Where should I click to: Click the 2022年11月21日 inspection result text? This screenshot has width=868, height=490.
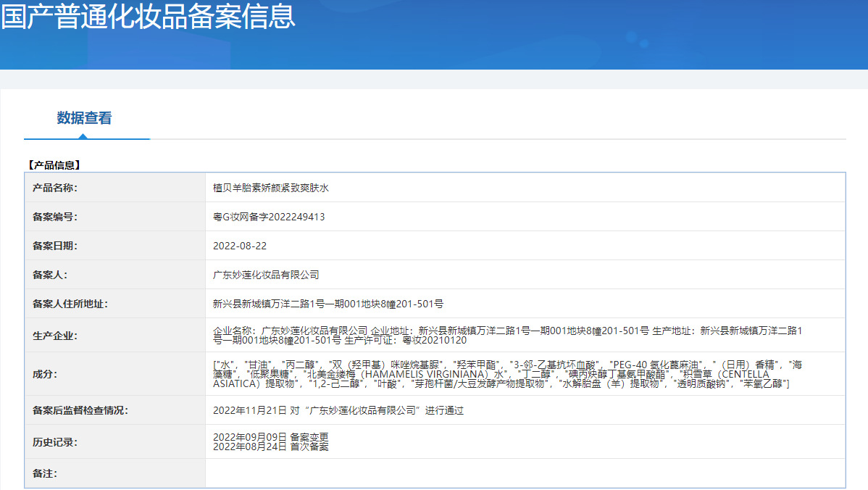click(x=338, y=410)
